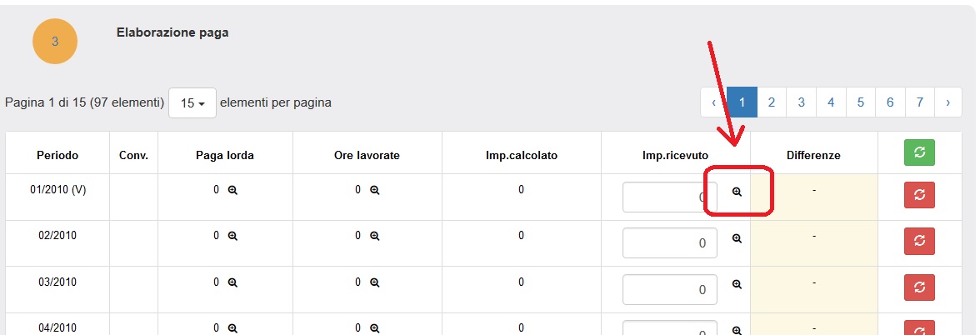Click red refresh button for 02/2010 row
Image resolution: width=980 pixels, height=335 pixels.
[919, 240]
